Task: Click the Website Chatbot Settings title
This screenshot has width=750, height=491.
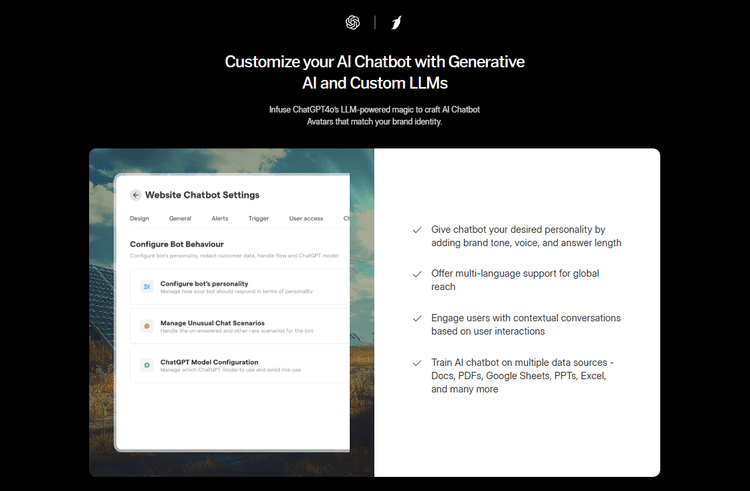Action: tap(202, 195)
